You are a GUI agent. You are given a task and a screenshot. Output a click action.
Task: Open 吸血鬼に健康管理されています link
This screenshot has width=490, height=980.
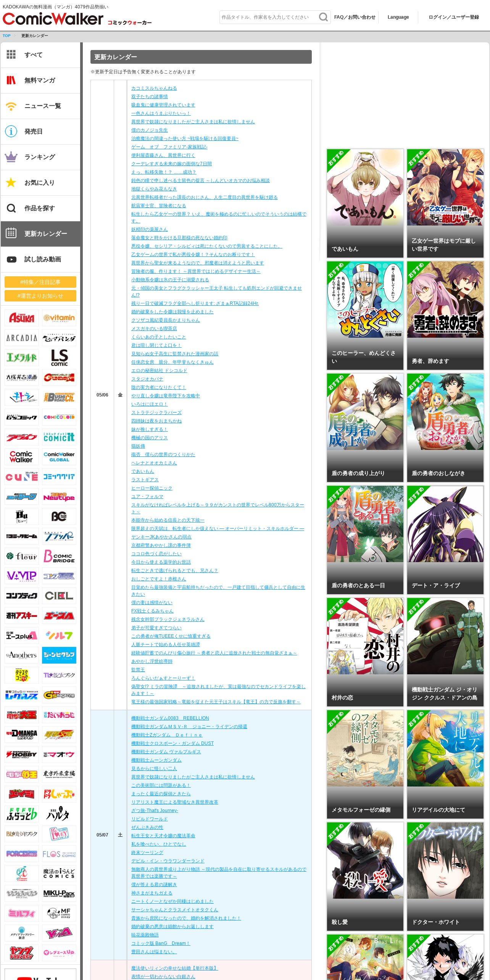pyautogui.click(x=163, y=105)
